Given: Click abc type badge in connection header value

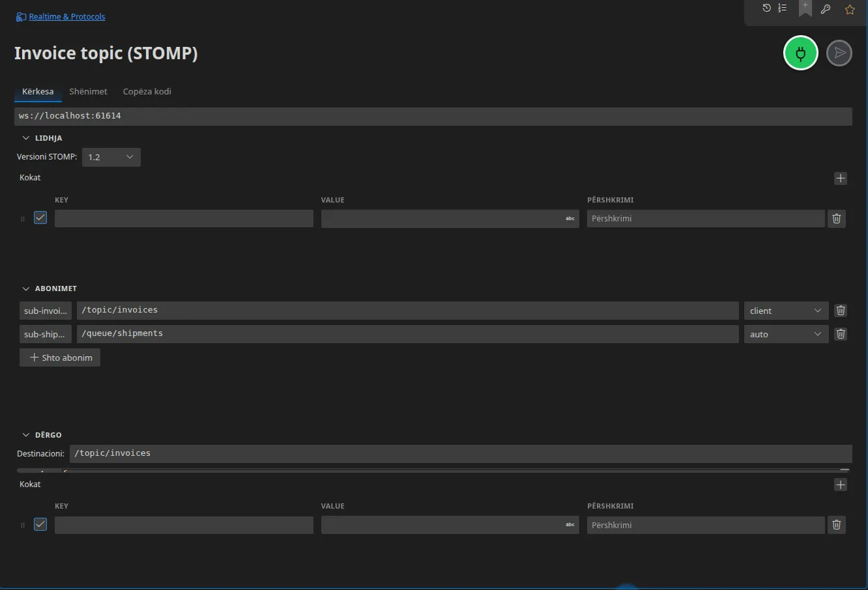Looking at the screenshot, I should point(570,219).
